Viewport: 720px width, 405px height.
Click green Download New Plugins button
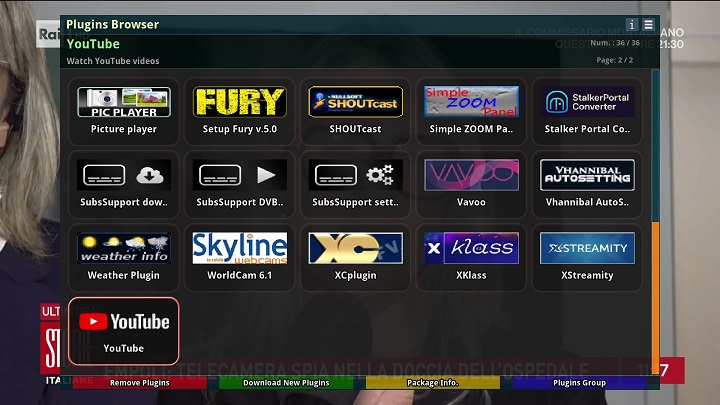pyautogui.click(x=286, y=382)
